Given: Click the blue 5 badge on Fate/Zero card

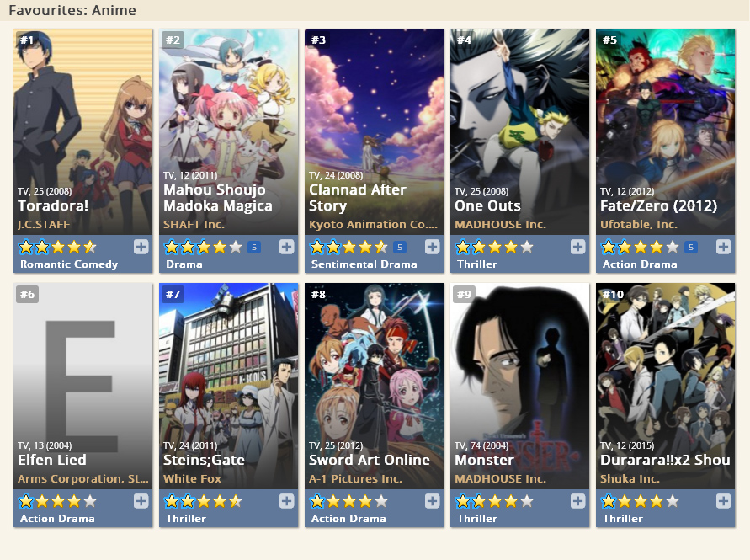Looking at the screenshot, I should tap(691, 248).
